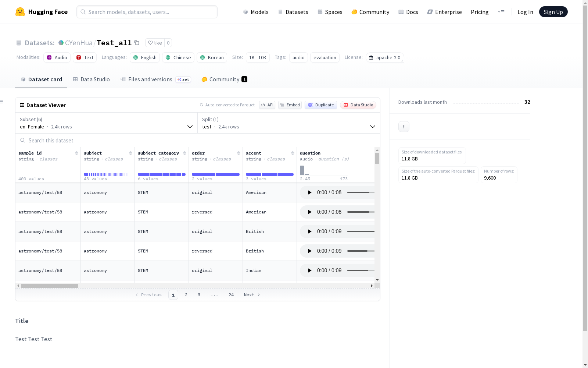588x368 pixels.
Task: Sort by the subject_category column arrows
Action: [184, 153]
